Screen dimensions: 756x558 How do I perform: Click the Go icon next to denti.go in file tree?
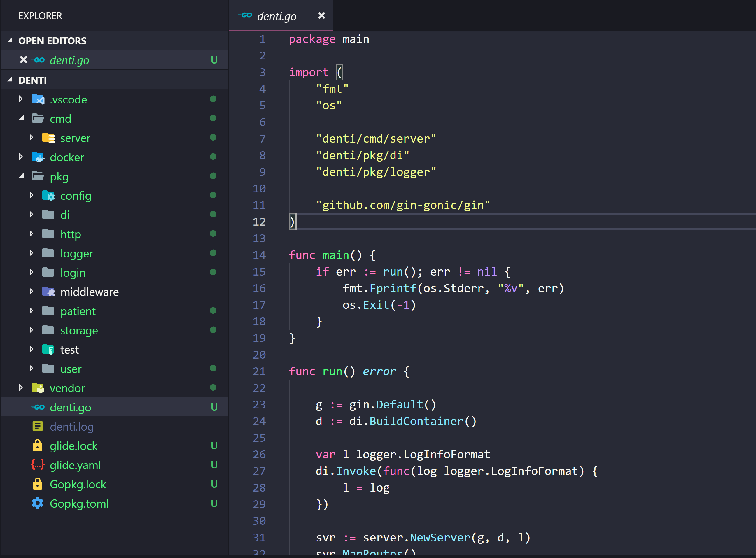(38, 407)
